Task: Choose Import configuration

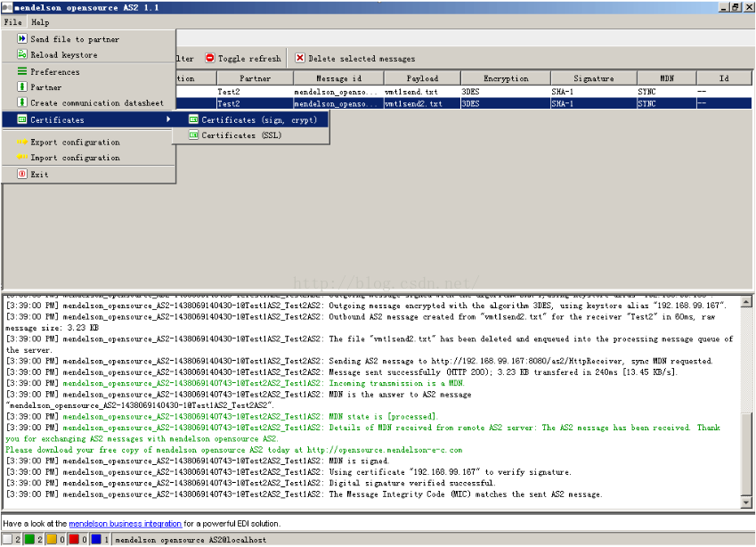Action: pyautogui.click(x=89, y=158)
